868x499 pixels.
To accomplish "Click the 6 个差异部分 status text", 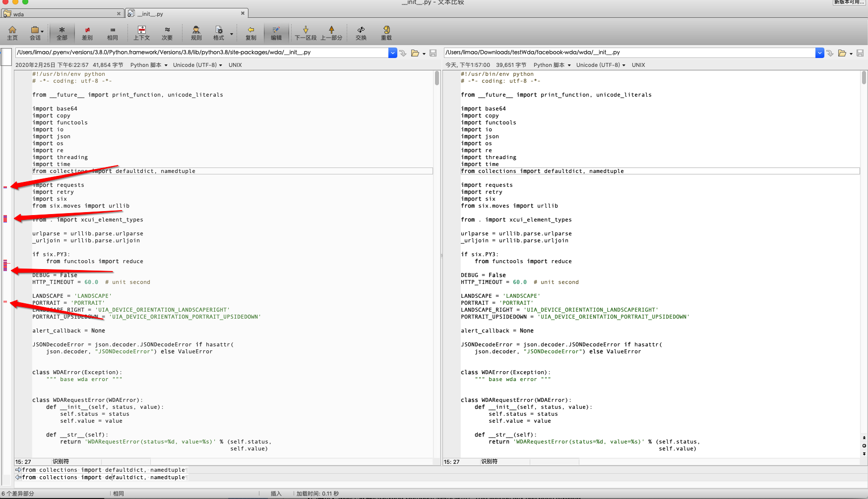I will tap(17, 494).
